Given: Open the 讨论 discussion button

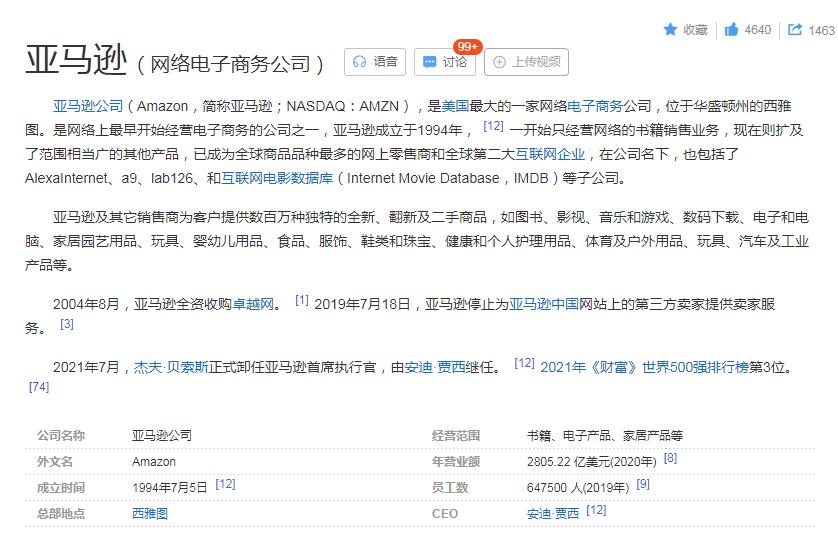Looking at the screenshot, I should point(445,62).
